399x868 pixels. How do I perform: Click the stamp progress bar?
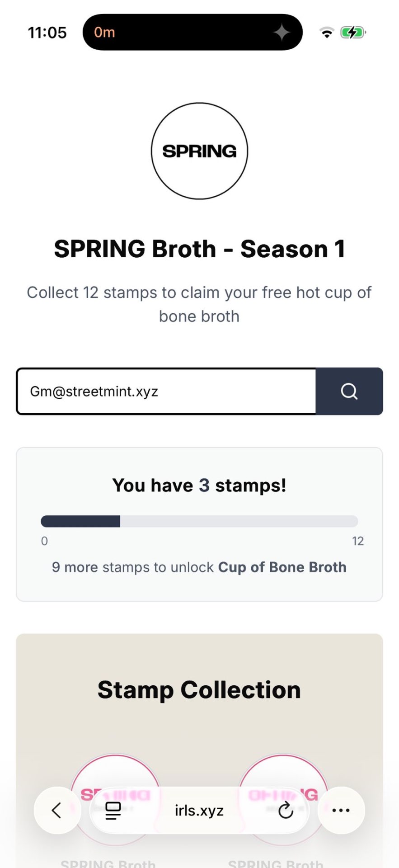pyautogui.click(x=199, y=521)
